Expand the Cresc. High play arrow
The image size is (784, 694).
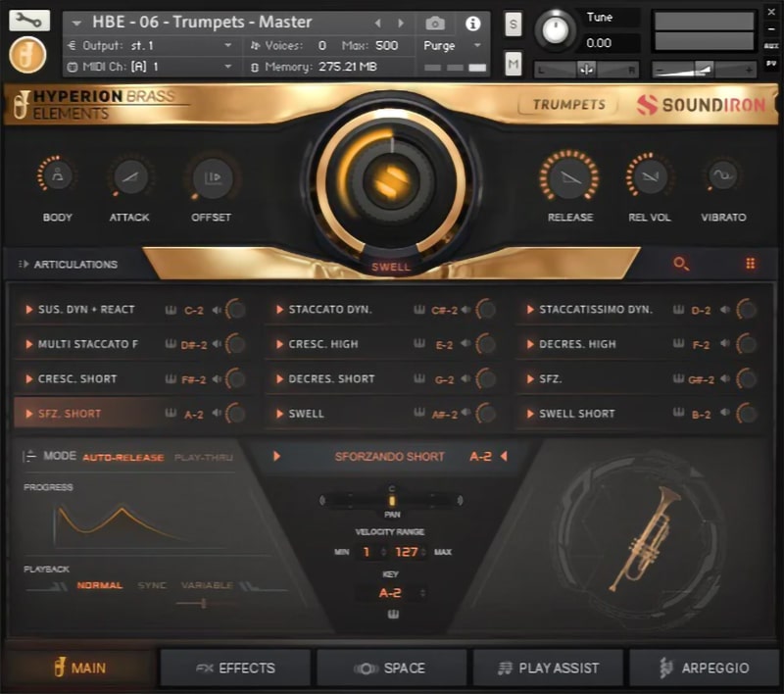279,344
